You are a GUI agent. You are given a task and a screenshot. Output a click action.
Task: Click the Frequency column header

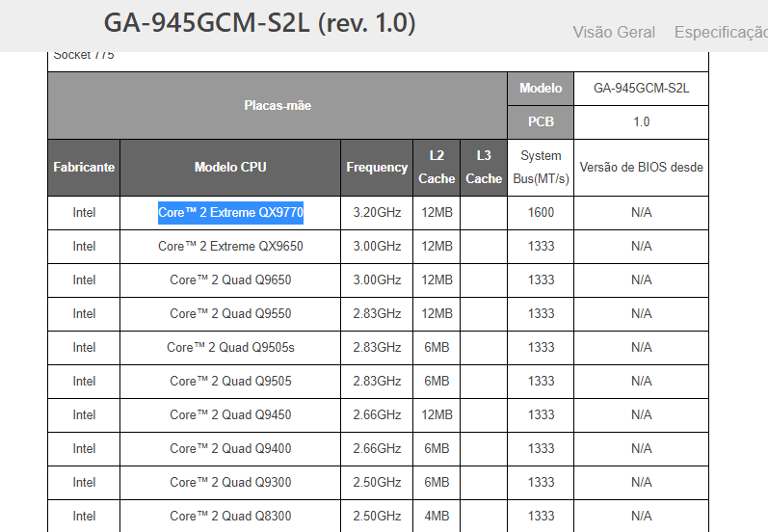point(377,168)
